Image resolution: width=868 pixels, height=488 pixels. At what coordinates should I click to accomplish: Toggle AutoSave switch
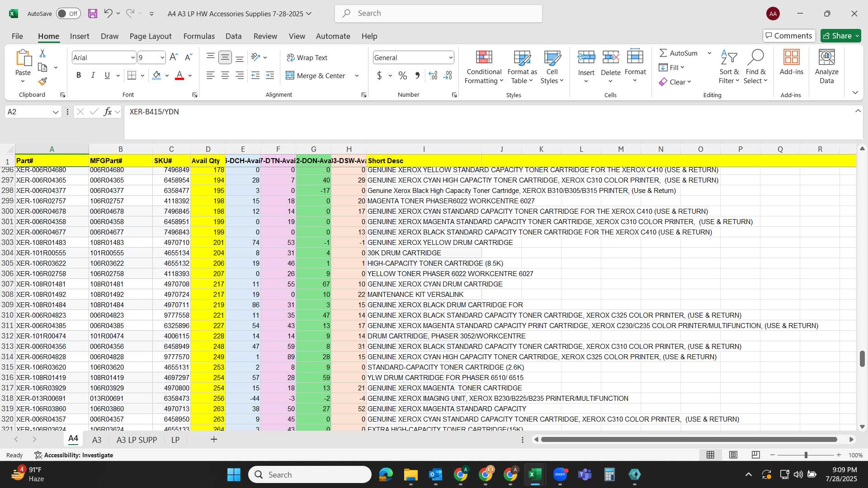[68, 14]
